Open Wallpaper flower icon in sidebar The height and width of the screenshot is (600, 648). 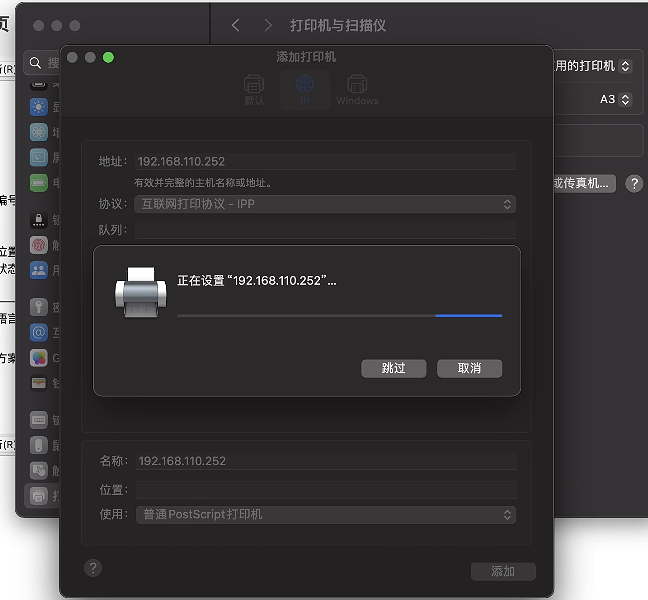click(x=39, y=132)
